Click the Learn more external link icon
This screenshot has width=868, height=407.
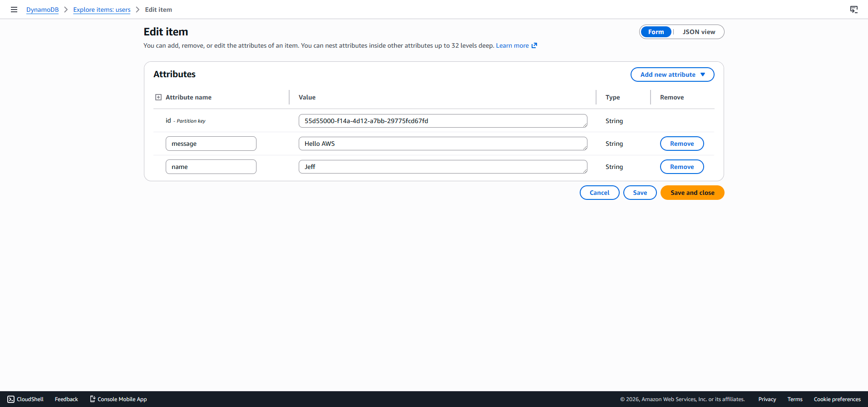pyautogui.click(x=534, y=45)
